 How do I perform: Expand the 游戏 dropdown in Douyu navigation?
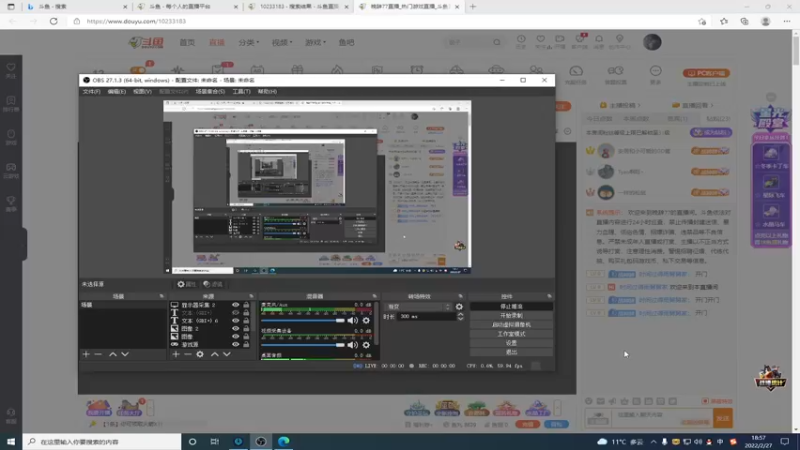(x=315, y=42)
